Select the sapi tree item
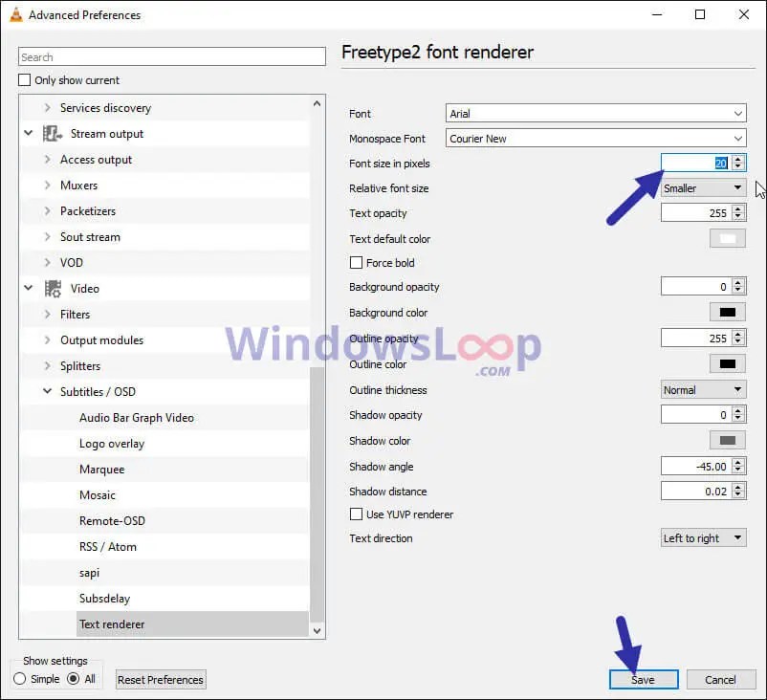 pyautogui.click(x=89, y=573)
